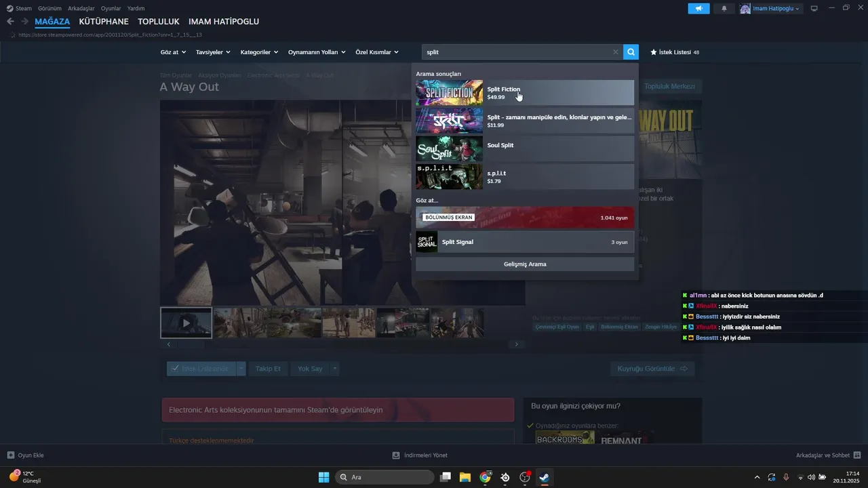Expand the Oynamanın Yolları dropdown
868x488 pixels.
(x=317, y=52)
